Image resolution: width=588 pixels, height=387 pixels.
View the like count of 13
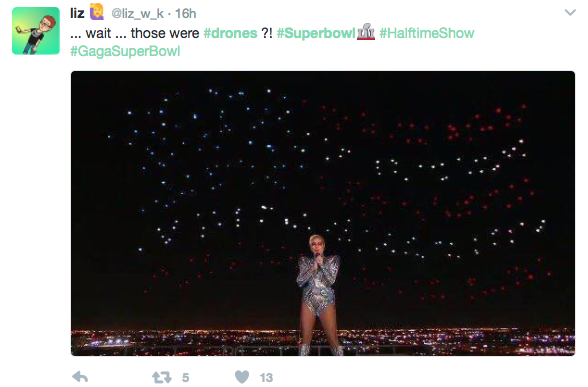click(266, 377)
